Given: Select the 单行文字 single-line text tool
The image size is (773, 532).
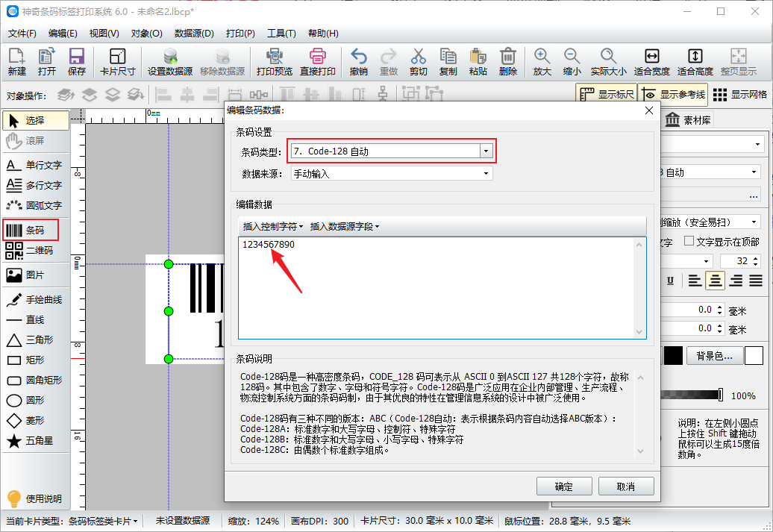Looking at the screenshot, I should tap(36, 165).
